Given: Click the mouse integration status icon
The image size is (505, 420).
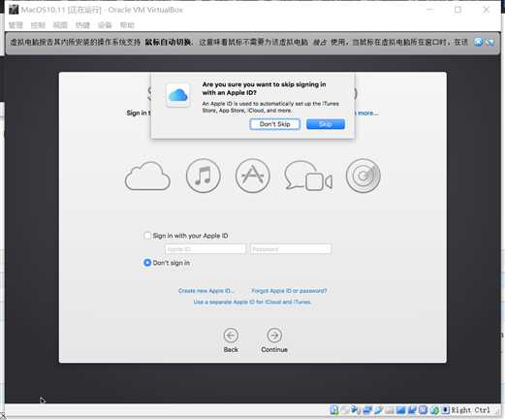Looking at the screenshot, I should point(434,410).
